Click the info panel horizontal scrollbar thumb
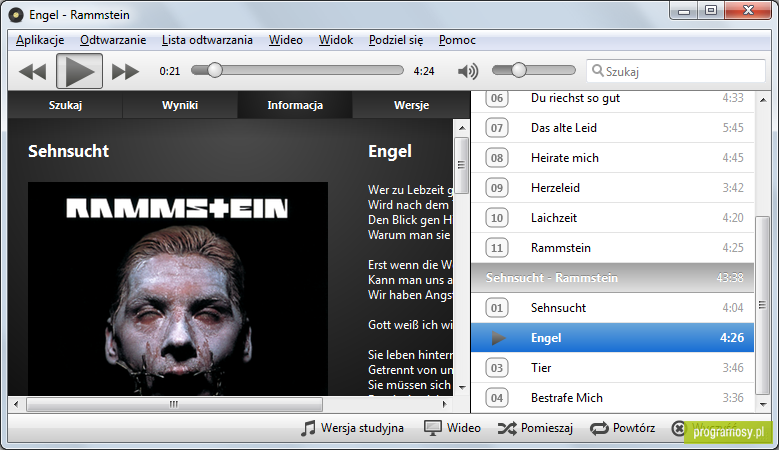This screenshot has height=450, width=779. click(174, 404)
